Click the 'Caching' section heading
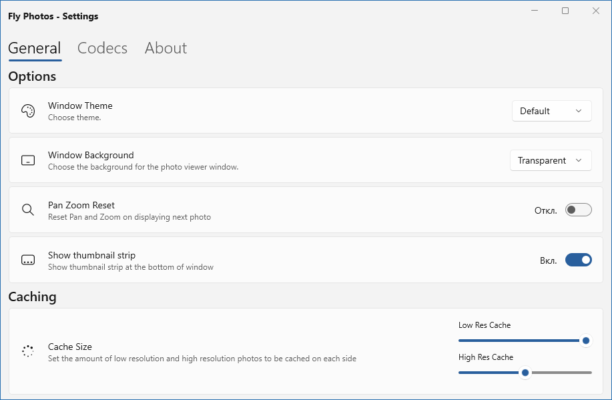Viewport: 612px width, 400px height. point(32,297)
